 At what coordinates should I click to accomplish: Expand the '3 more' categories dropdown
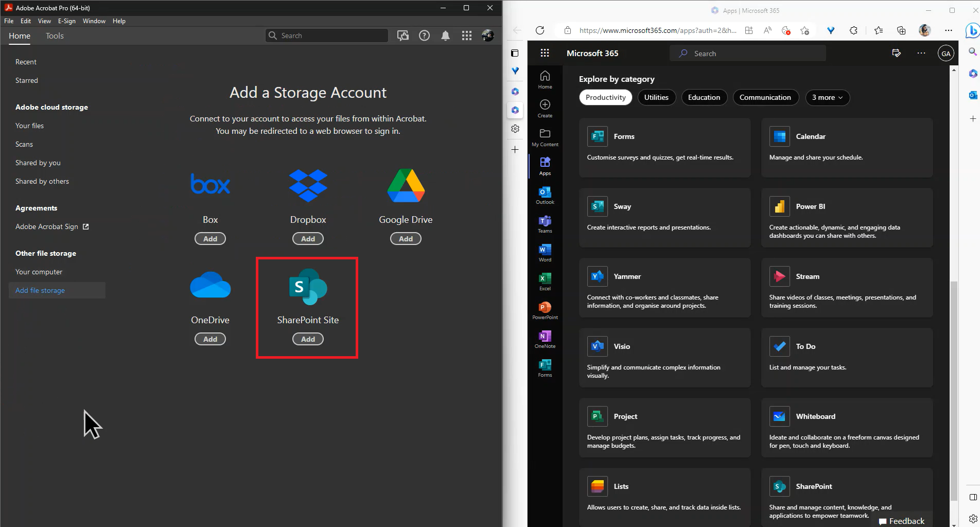[x=827, y=97]
